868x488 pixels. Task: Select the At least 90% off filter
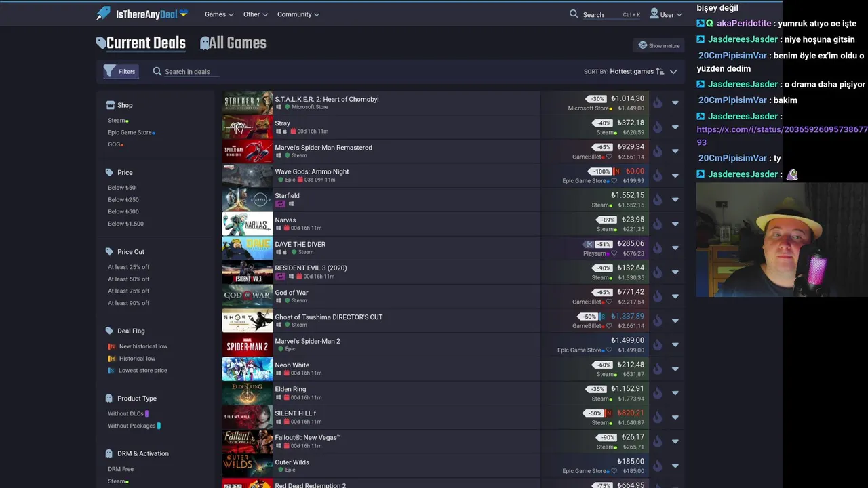coord(128,303)
